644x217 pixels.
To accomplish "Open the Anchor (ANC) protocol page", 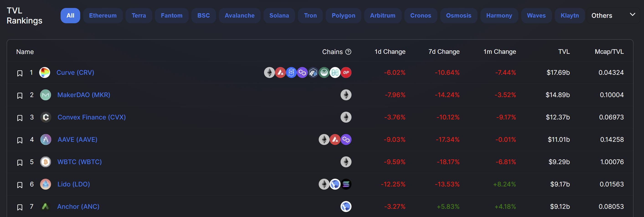I will click(x=78, y=207).
